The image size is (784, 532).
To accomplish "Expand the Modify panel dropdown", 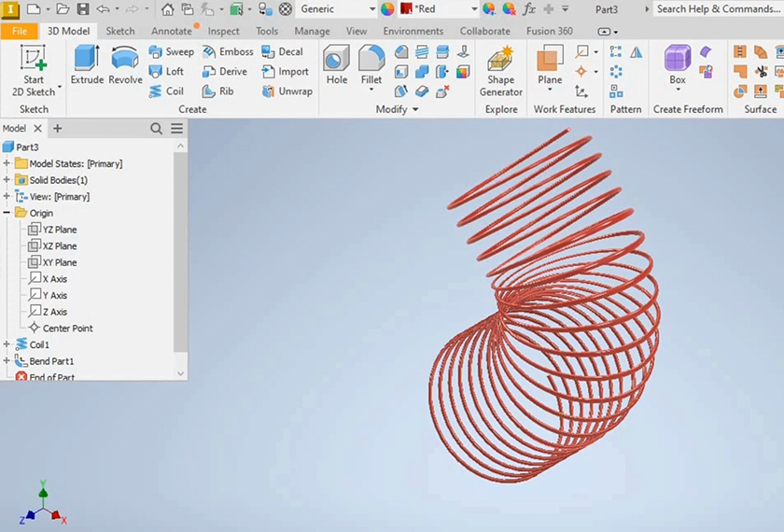I will coord(414,109).
